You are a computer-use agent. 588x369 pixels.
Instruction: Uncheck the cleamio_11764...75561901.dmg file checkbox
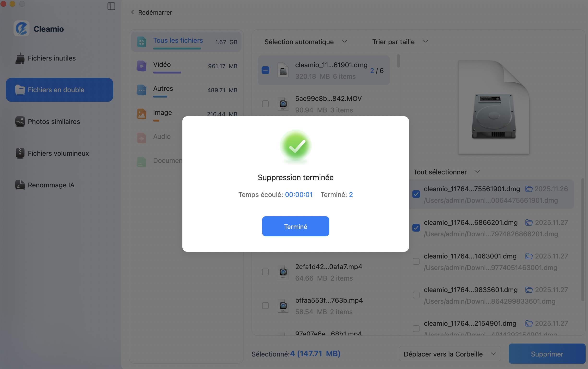point(416,194)
